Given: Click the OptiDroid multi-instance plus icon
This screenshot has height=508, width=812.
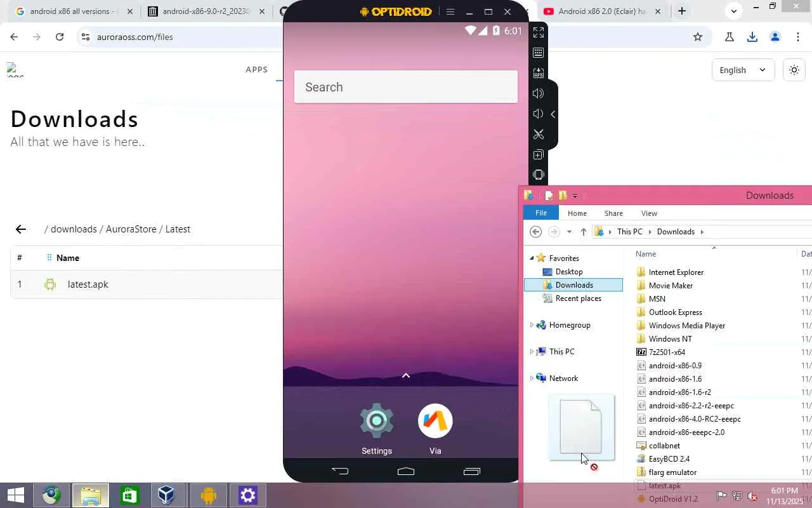Looking at the screenshot, I should (x=539, y=154).
